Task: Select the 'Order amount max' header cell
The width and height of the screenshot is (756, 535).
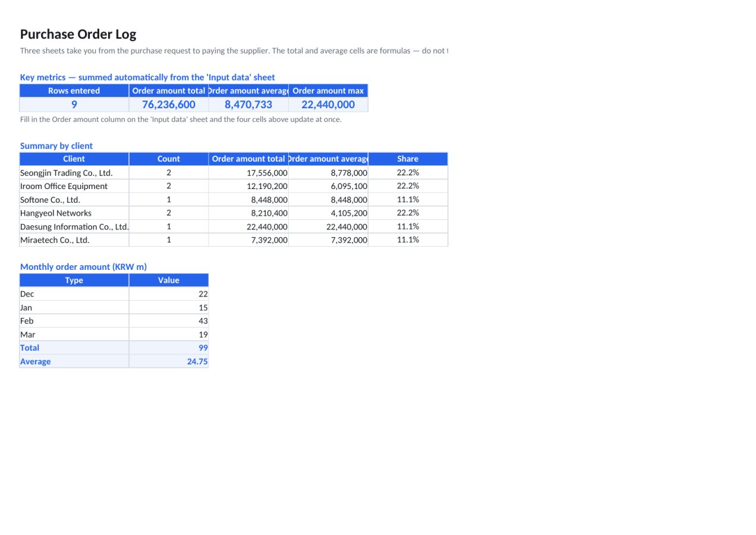Action: coord(328,91)
